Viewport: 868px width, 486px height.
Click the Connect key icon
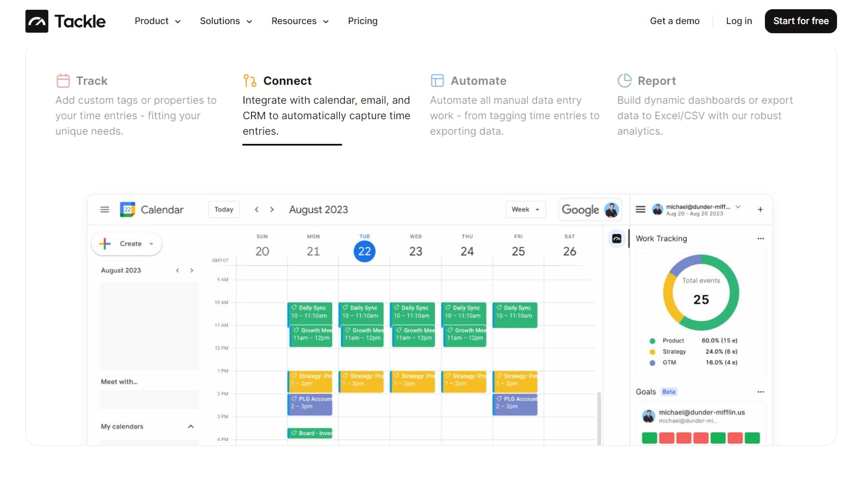[x=249, y=81]
